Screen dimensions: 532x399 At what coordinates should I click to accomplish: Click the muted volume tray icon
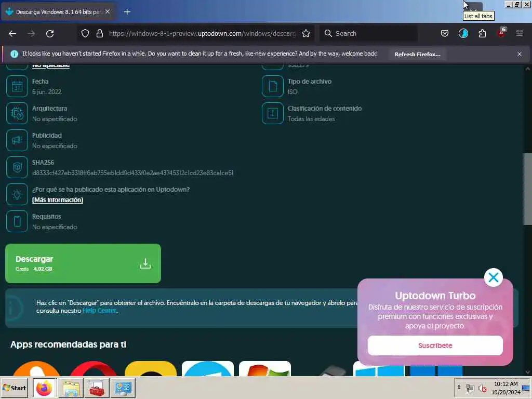pyautogui.click(x=482, y=388)
